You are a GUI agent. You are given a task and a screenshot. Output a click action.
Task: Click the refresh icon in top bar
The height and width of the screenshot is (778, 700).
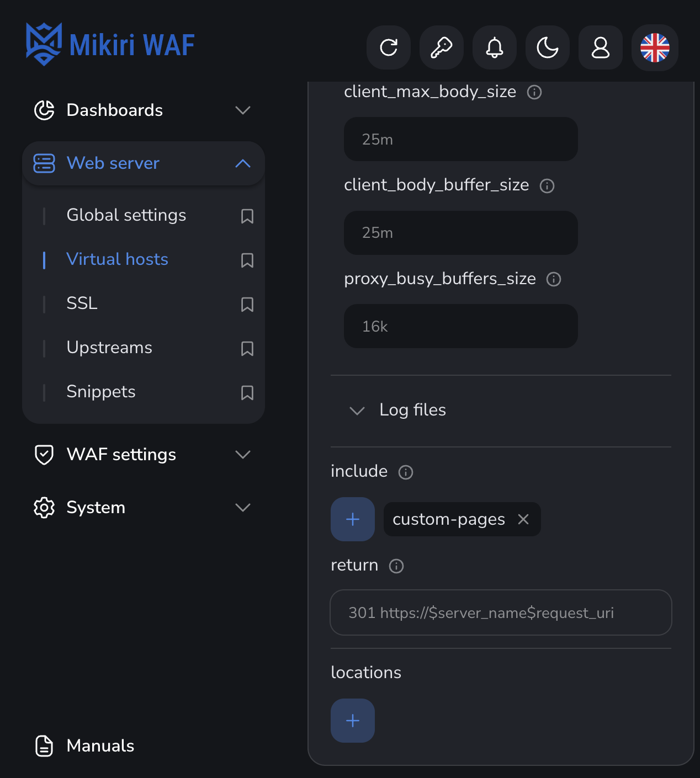[x=389, y=47]
